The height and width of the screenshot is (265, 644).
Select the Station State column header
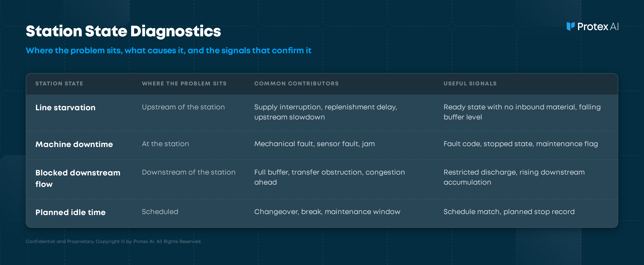click(59, 84)
